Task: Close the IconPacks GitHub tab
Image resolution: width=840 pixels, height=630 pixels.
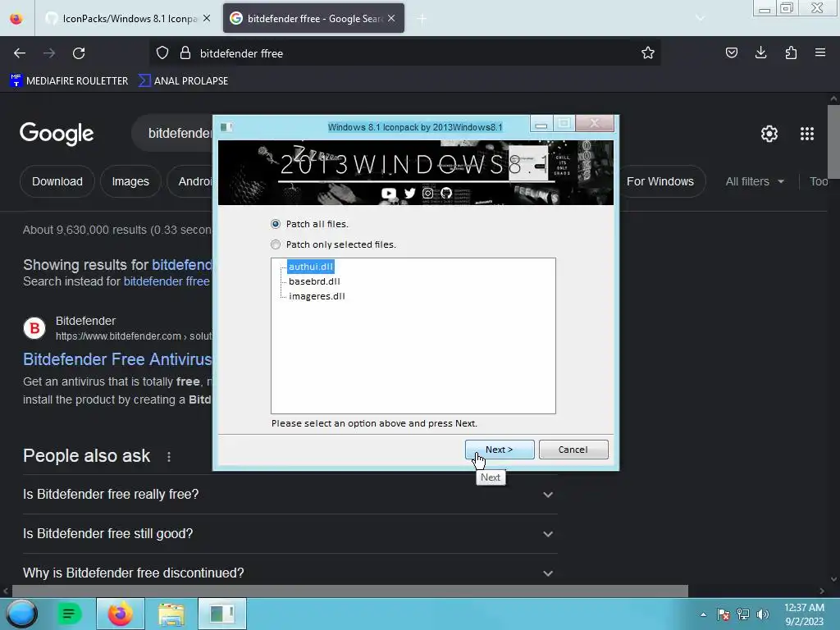Action: pos(207,18)
